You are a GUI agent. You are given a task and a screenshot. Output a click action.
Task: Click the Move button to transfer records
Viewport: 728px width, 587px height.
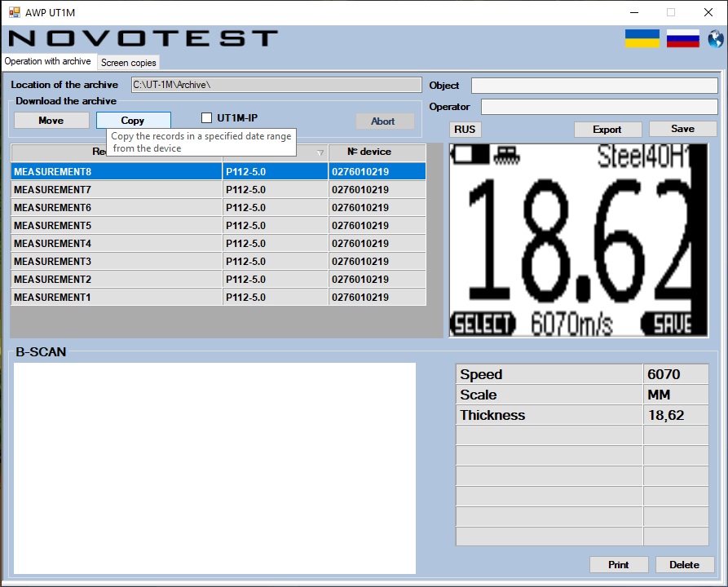point(51,120)
